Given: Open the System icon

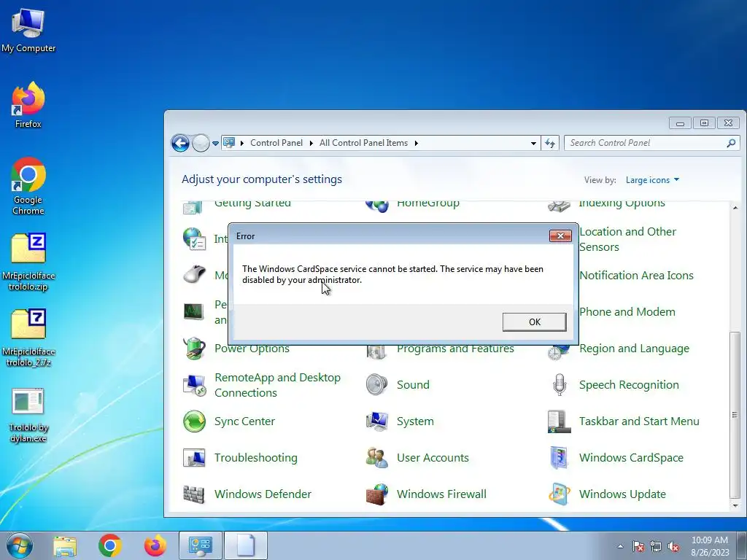Looking at the screenshot, I should click(x=377, y=421).
